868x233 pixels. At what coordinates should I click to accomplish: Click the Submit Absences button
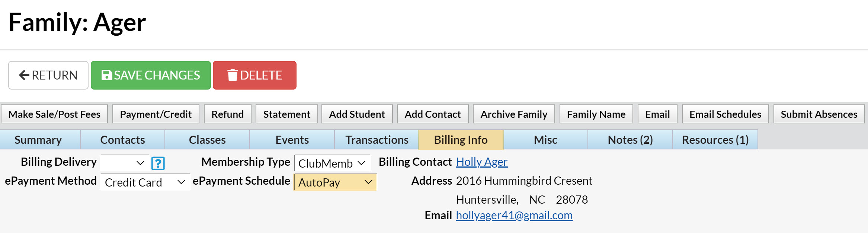(819, 114)
